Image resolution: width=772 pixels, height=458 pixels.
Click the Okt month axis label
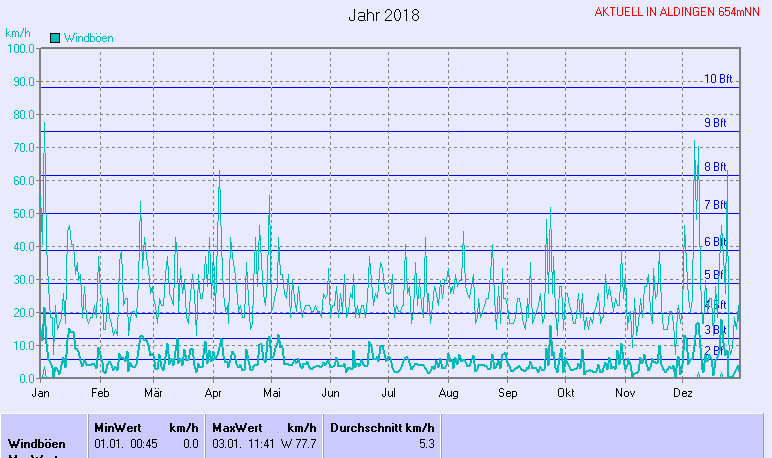click(566, 394)
